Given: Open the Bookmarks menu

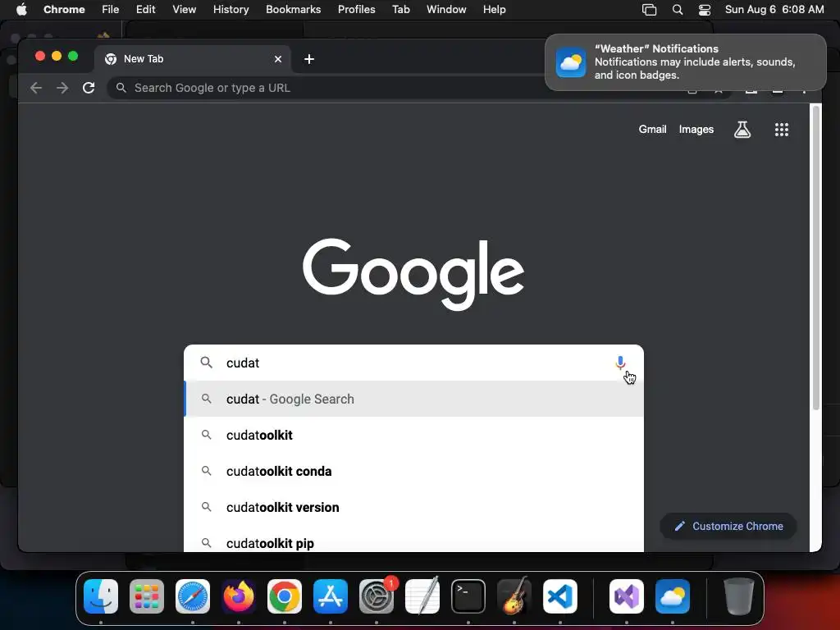Looking at the screenshot, I should click(x=293, y=10).
